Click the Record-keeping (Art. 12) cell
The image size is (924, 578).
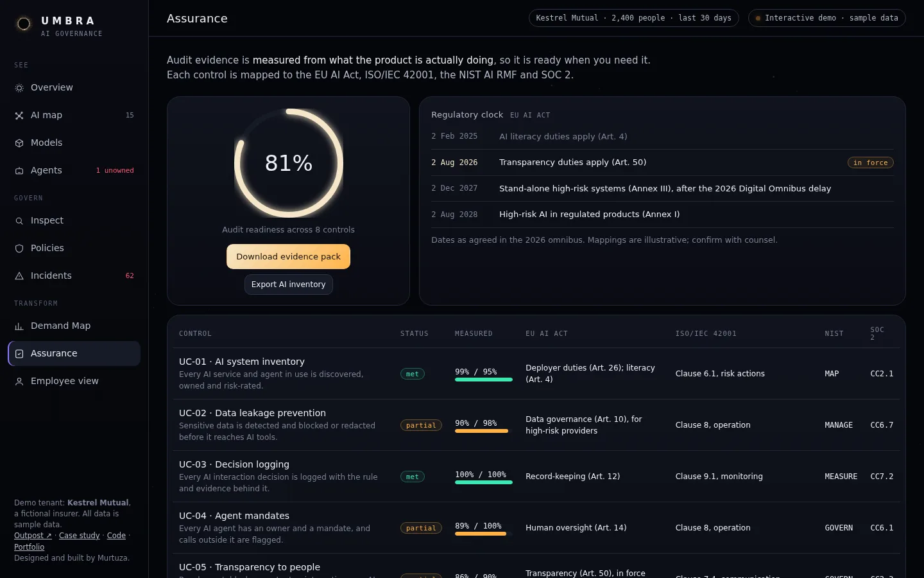[573, 477]
